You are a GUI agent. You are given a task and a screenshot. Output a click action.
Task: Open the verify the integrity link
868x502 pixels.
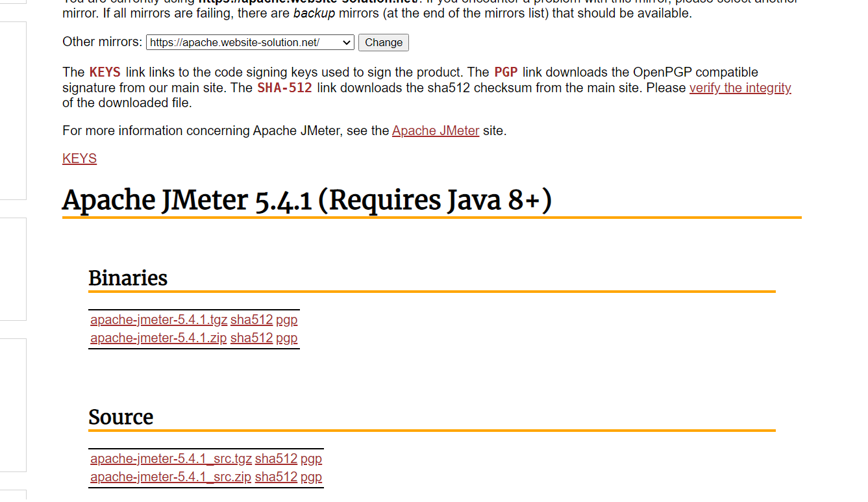coord(739,88)
